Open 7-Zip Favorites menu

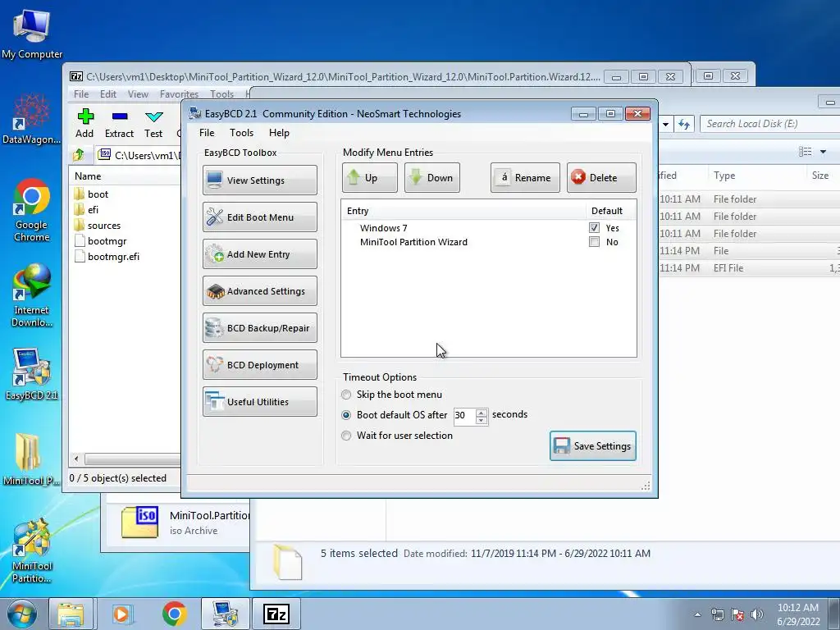(x=179, y=94)
